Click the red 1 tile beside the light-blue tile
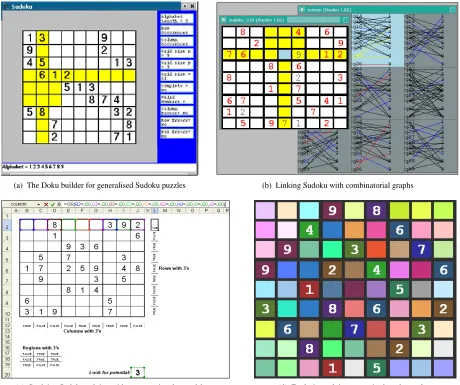This screenshot has width=460, height=385. pyautogui.click(x=310, y=289)
